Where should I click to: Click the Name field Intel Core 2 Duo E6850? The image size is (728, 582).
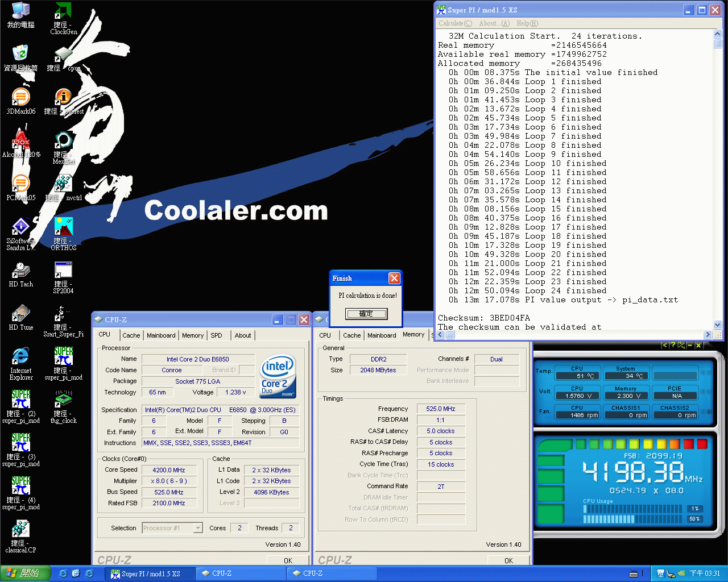click(x=197, y=359)
